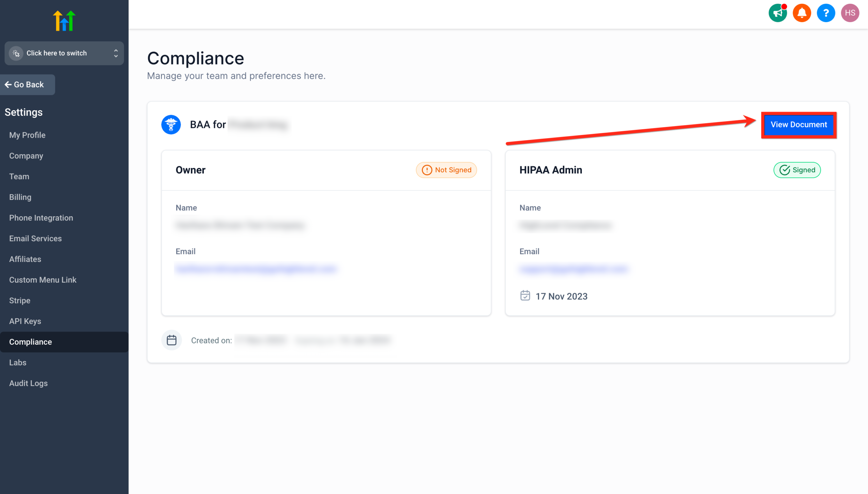Open the help question mark icon
The height and width of the screenshot is (494, 868).
click(826, 13)
